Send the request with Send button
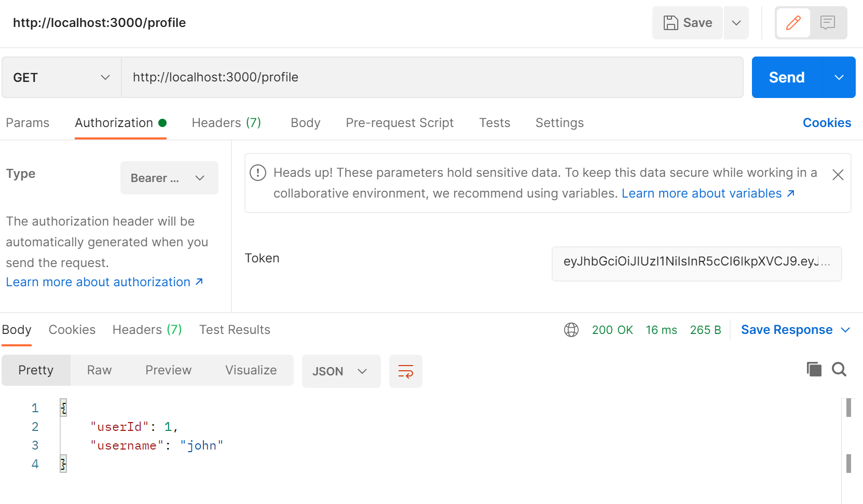Screen dimensions: 863x504 coord(787,77)
